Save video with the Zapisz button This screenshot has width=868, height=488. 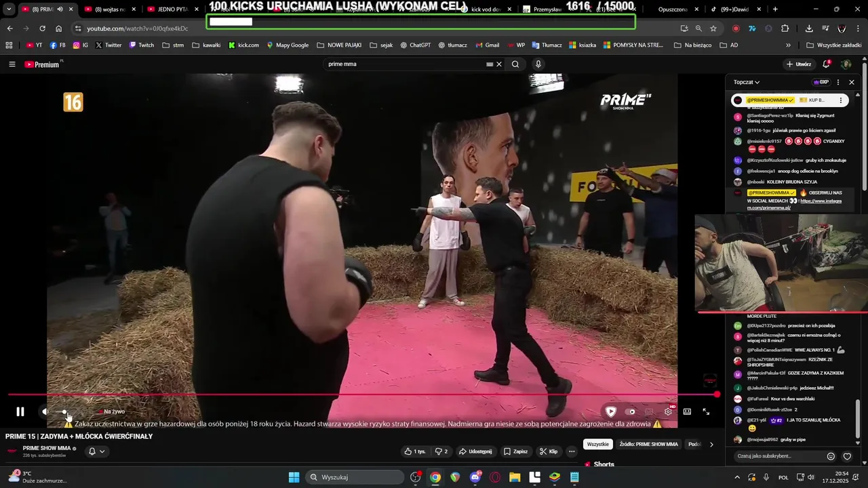coord(515,451)
